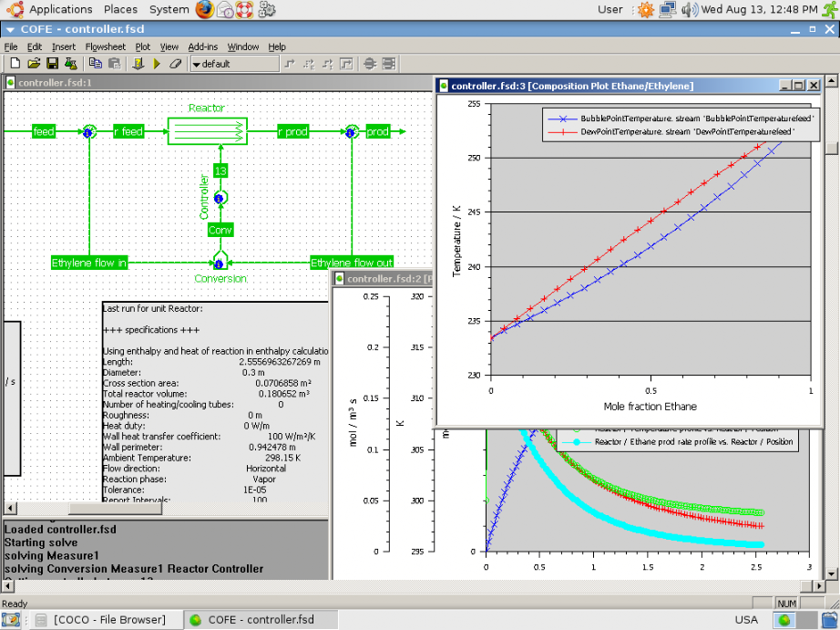
Task: Click the flowsheet scroll left arrow
Action: pos(10,507)
